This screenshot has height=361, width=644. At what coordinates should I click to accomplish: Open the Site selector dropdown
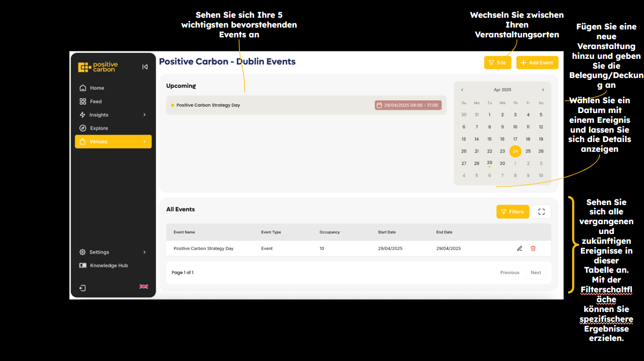(497, 63)
